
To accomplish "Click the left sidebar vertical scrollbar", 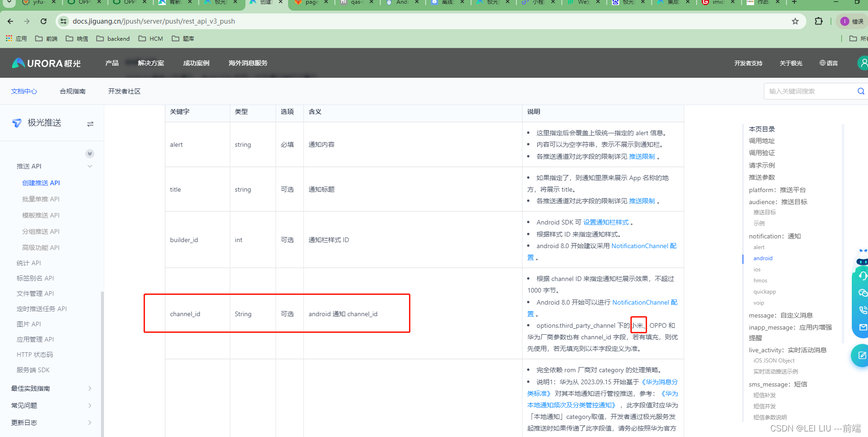I will [x=102, y=364].
